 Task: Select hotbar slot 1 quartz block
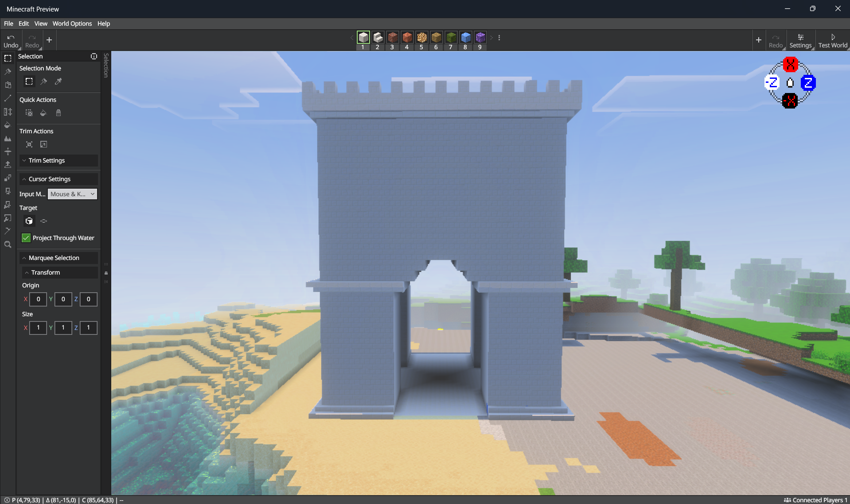pos(363,38)
